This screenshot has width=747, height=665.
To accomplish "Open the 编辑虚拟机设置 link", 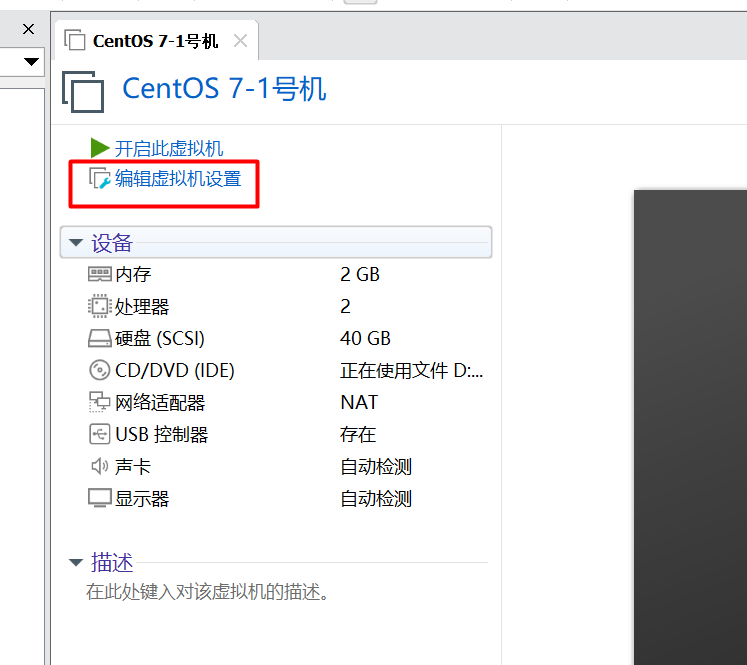I will click(177, 180).
